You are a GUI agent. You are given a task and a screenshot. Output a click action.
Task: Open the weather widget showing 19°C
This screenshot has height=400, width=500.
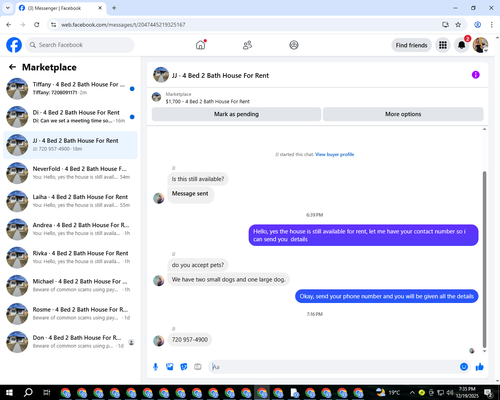tap(388, 392)
